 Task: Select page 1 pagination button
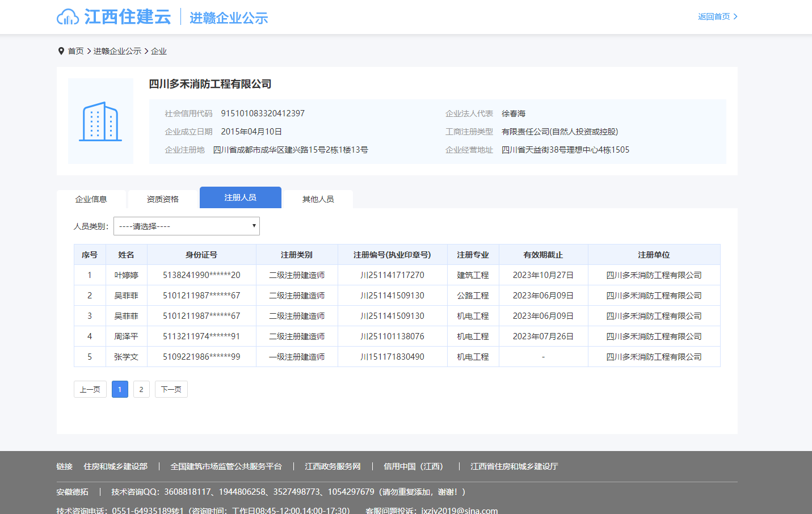coord(120,389)
